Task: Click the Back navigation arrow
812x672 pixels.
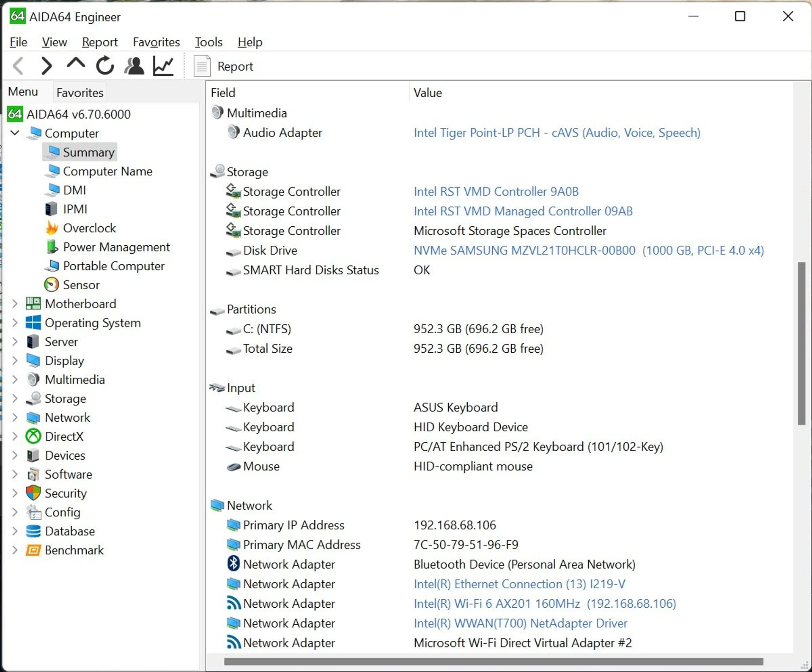Action: [x=18, y=66]
